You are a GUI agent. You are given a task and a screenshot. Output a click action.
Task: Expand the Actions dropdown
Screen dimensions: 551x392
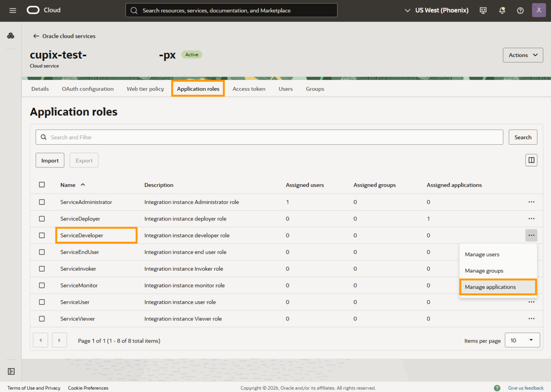click(523, 55)
